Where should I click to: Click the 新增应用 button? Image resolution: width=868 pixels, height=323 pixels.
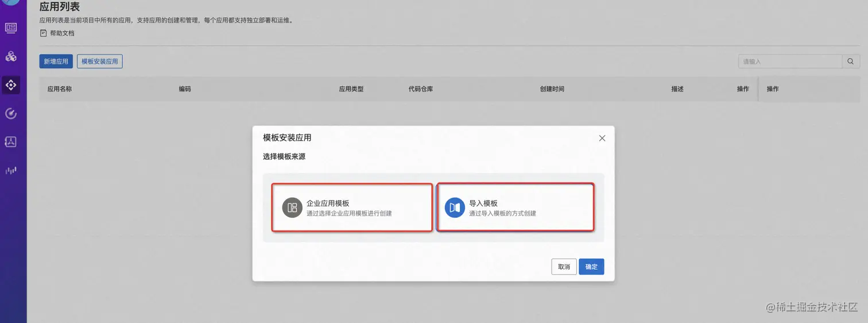56,61
